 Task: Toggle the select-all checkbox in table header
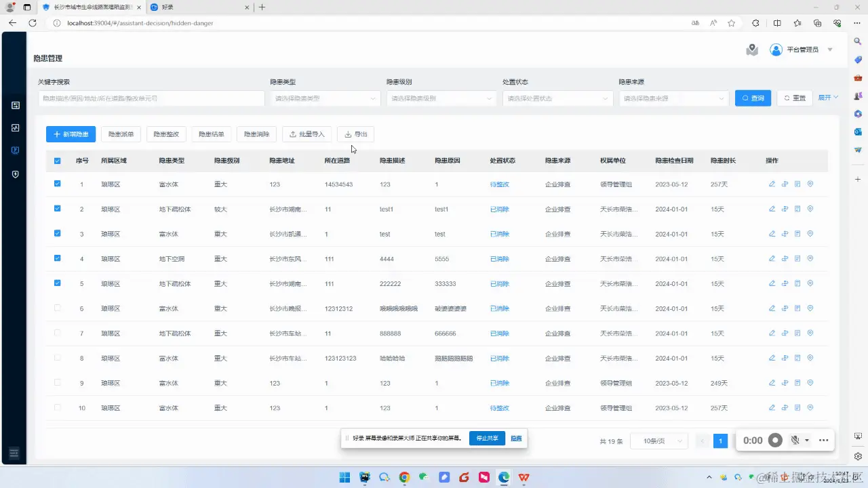(x=57, y=161)
